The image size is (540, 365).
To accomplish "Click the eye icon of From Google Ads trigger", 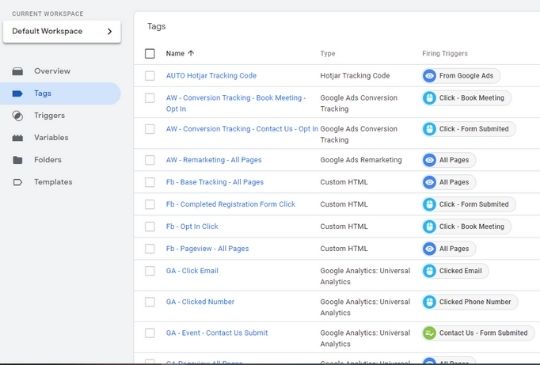I will [x=429, y=76].
